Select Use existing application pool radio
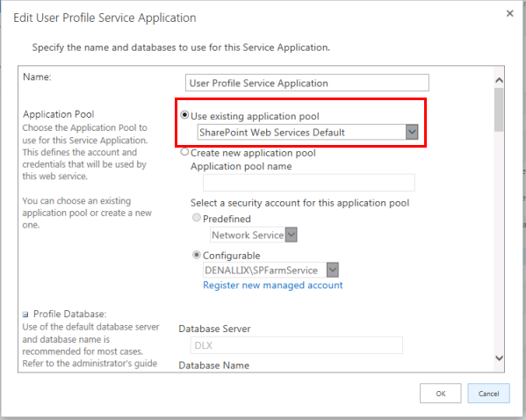The width and height of the screenshot is (526, 420). (184, 115)
